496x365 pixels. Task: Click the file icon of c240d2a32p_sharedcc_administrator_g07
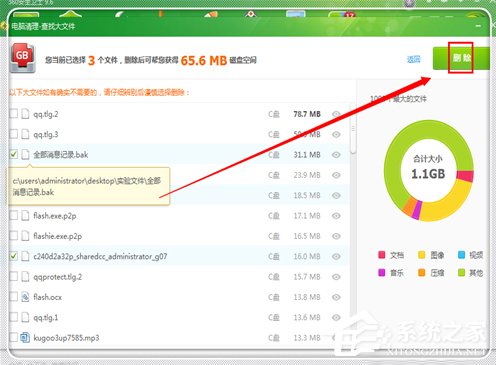25,256
